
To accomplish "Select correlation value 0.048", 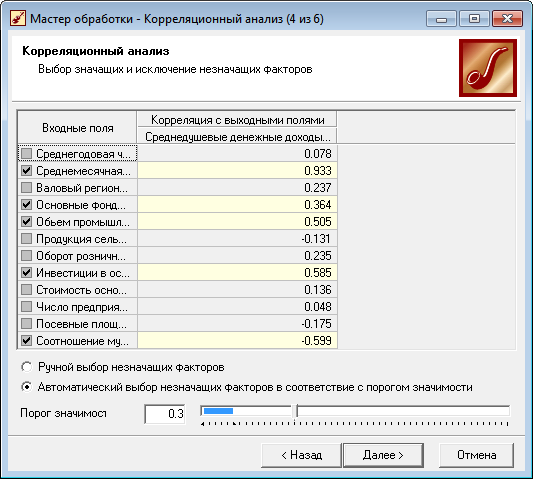I will 237,306.
